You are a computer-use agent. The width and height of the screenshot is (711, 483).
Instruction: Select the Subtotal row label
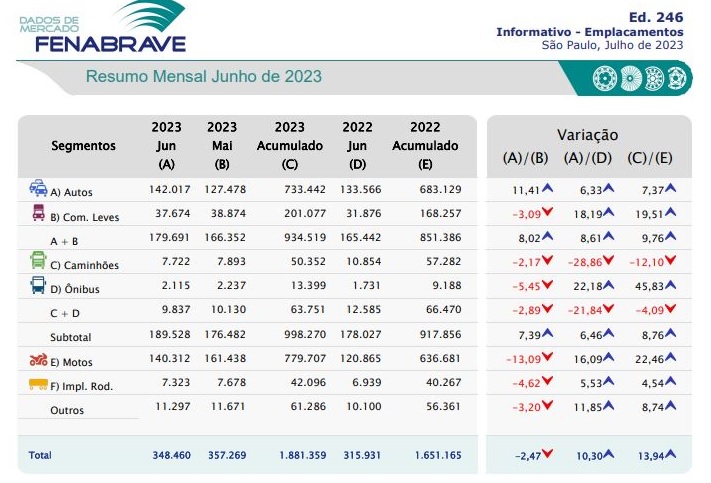[x=71, y=337]
